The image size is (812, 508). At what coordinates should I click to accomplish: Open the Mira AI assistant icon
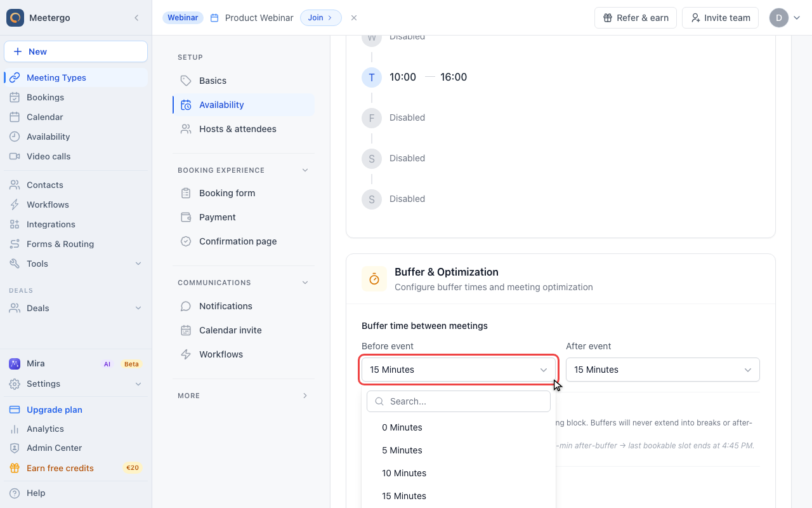pos(15,364)
